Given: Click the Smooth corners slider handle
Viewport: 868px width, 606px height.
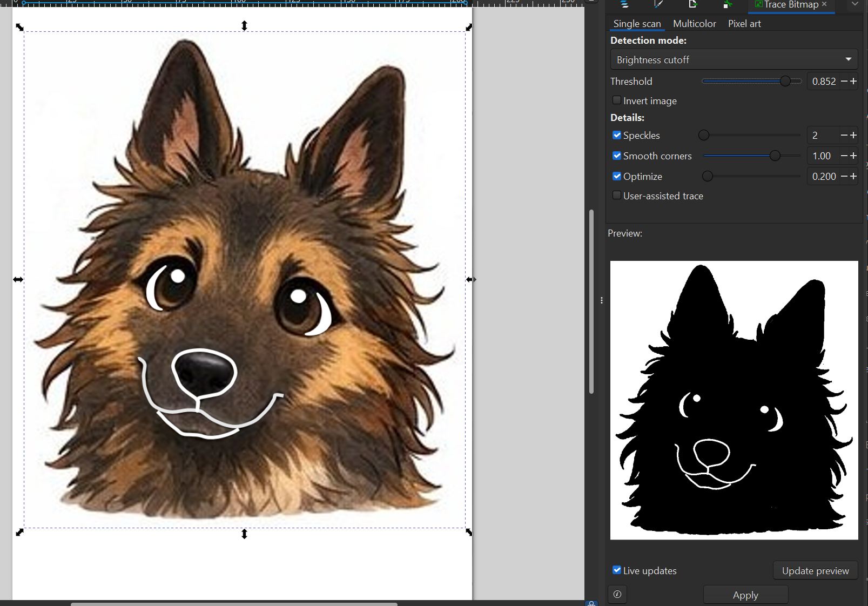Looking at the screenshot, I should [x=775, y=156].
